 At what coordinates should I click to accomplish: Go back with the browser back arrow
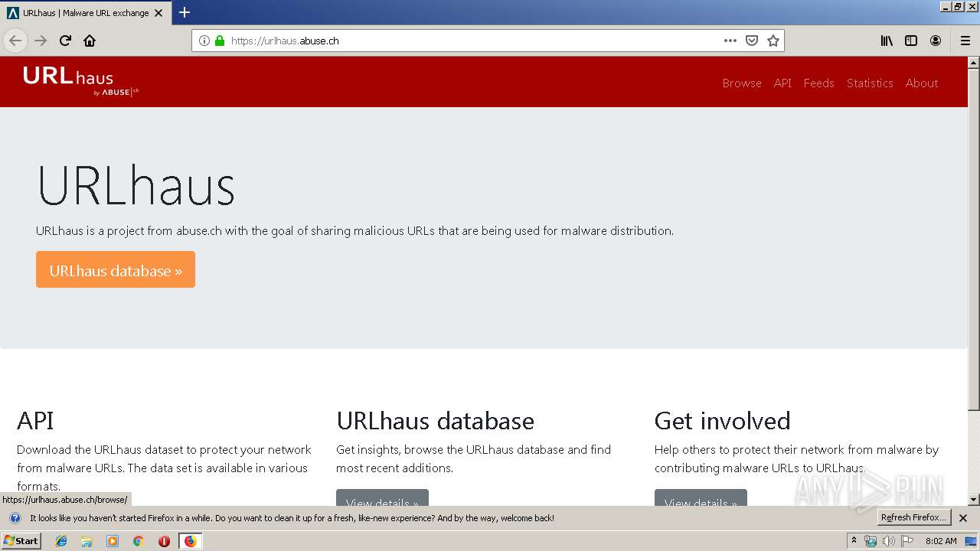point(15,41)
